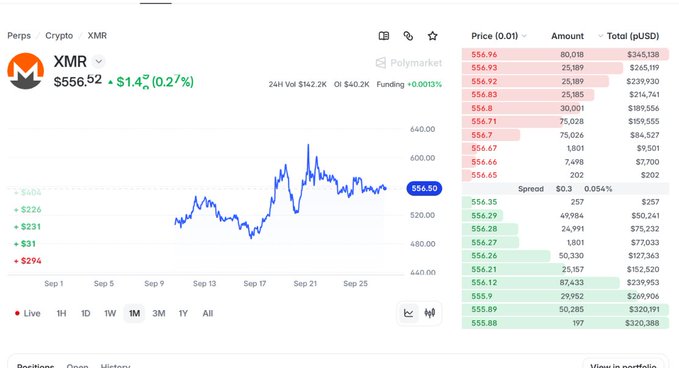The width and height of the screenshot is (679, 368).
Task: Copy the market link icon
Action: click(x=408, y=36)
